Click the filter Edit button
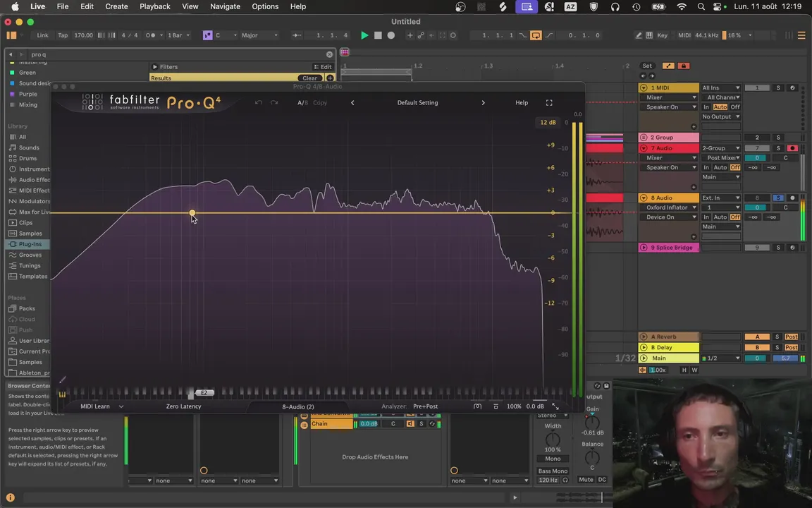Viewport: 812px width, 508px height. pyautogui.click(x=323, y=67)
